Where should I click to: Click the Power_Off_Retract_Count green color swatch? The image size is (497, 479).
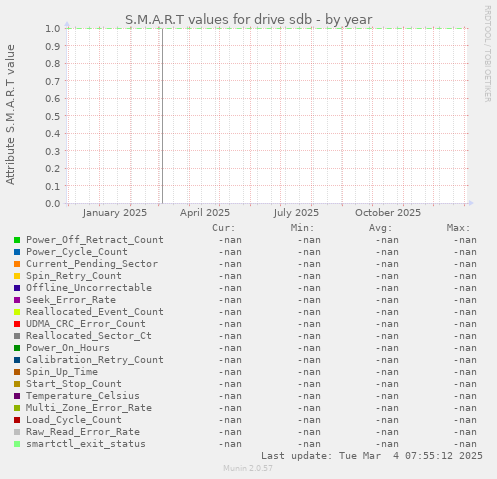click(17, 240)
